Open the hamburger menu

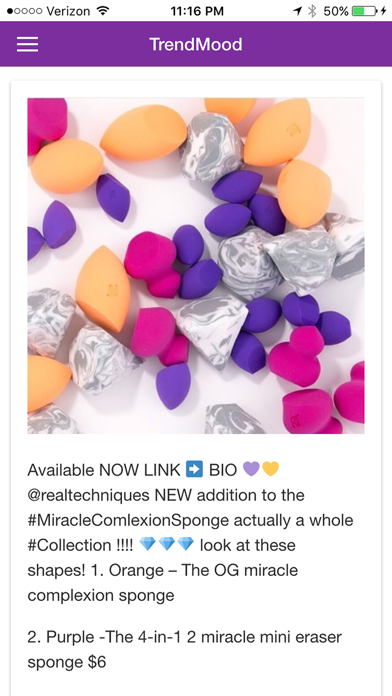click(x=27, y=44)
